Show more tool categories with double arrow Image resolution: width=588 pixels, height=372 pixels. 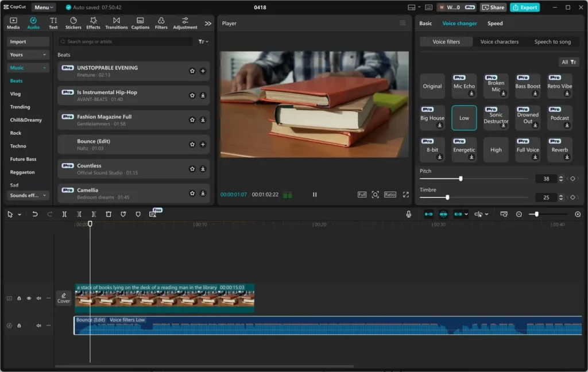(208, 23)
